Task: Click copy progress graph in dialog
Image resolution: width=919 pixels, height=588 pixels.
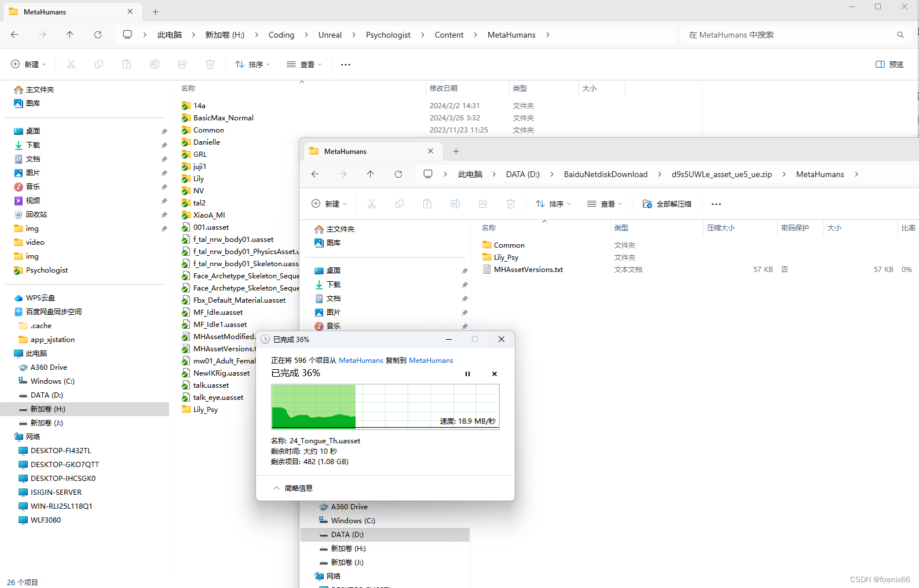Action: click(385, 407)
